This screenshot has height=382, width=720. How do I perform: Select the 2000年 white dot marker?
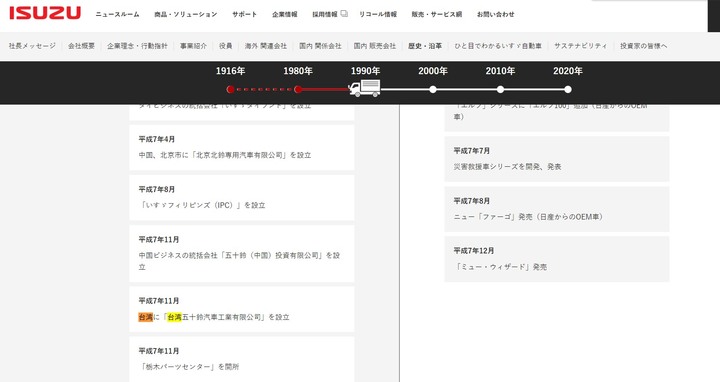point(433,90)
